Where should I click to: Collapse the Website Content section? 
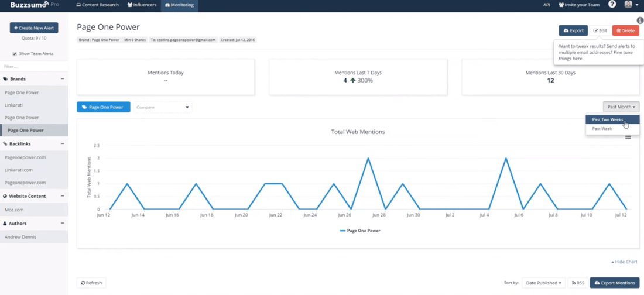[62, 196]
